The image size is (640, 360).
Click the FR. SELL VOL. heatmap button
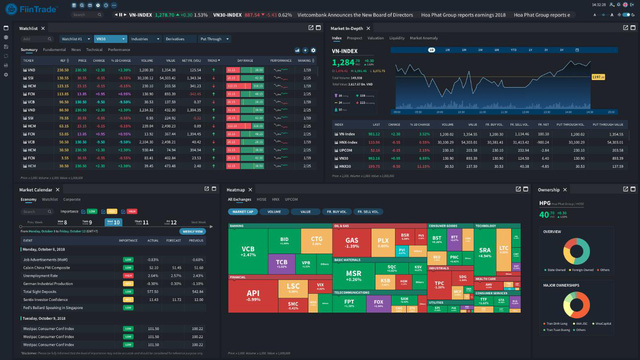point(368,212)
